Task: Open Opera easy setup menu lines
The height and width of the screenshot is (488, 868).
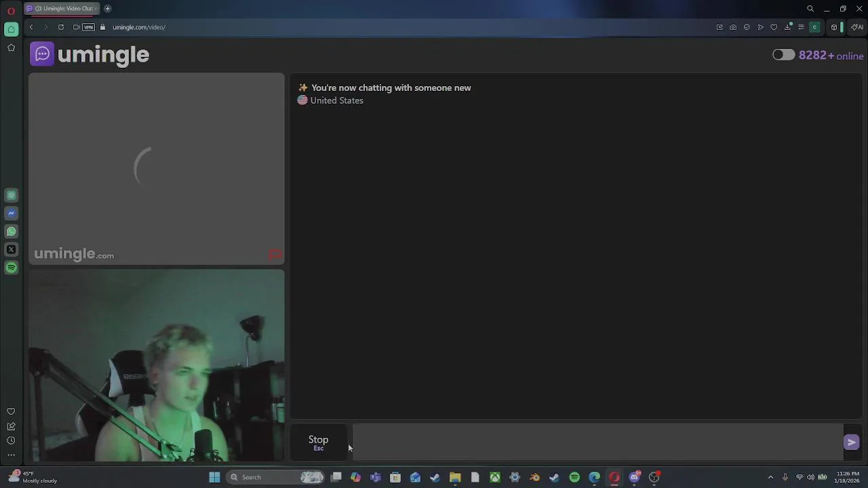Action: (x=801, y=27)
